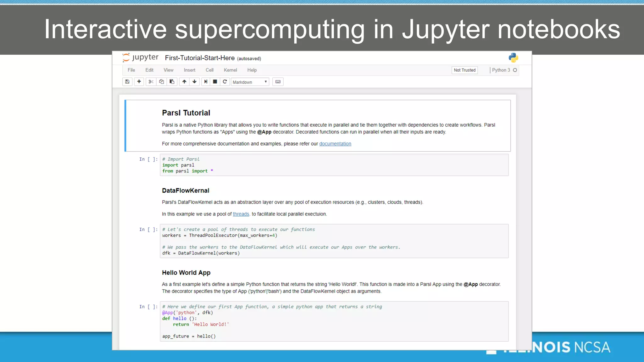Click the In [ ] prompt of hello cell
This screenshot has width=644, height=362.
coord(148,307)
